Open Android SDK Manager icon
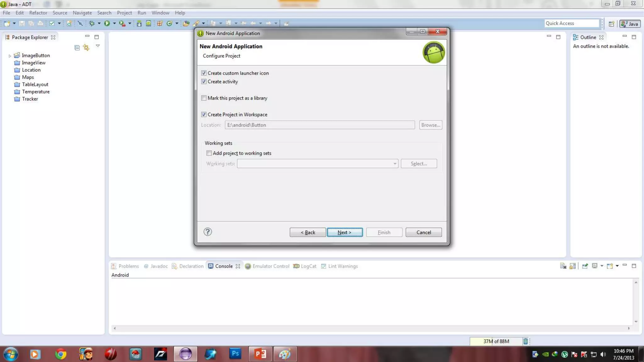 pos(139,23)
